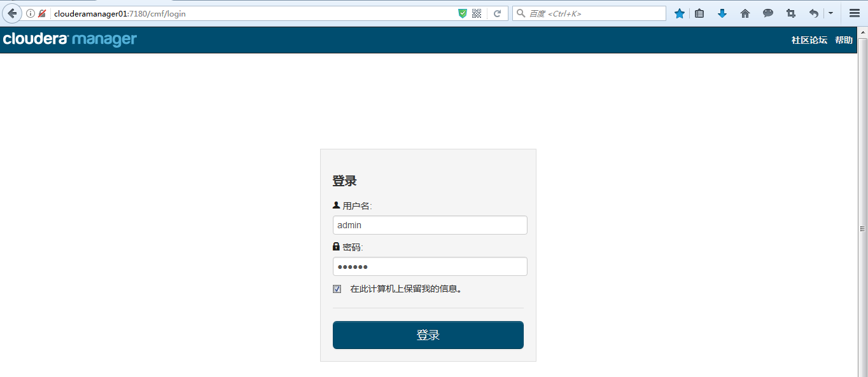Screen dimensions: 868x377
Task: Click the crop screenshot toolbar icon
Action: tap(791, 13)
